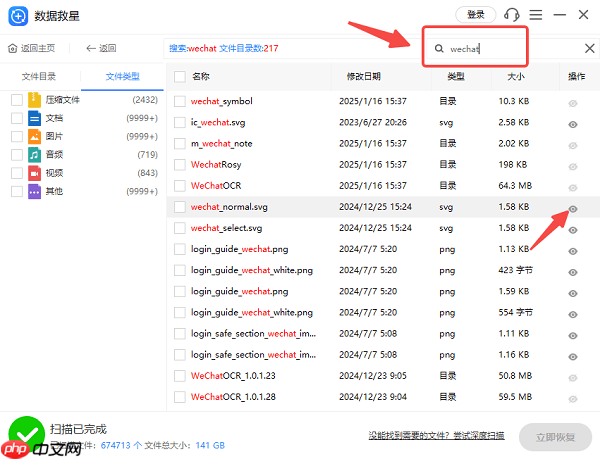Select the m_wechat_note row checkbox
This screenshot has height=459, width=600.
click(180, 143)
